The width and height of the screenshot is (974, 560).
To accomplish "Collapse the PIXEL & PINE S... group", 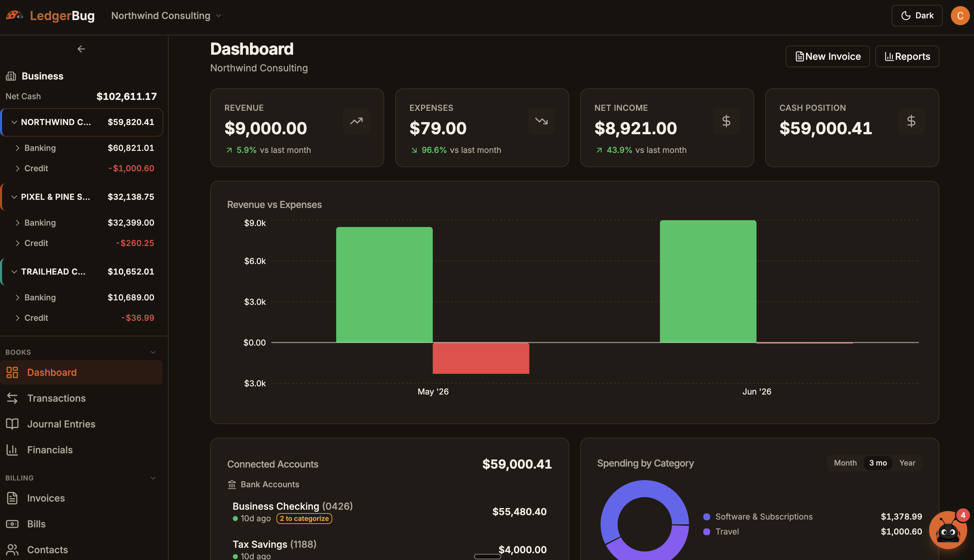I will point(14,197).
